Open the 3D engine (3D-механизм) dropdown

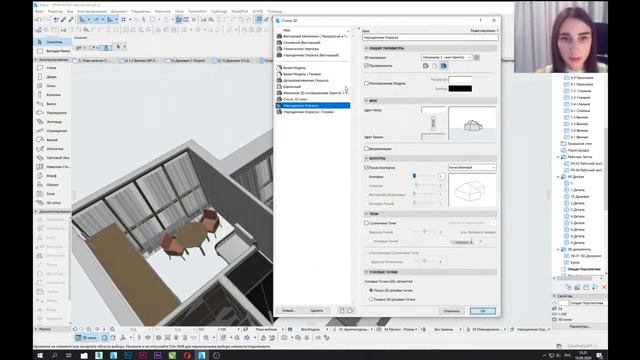tap(447, 58)
